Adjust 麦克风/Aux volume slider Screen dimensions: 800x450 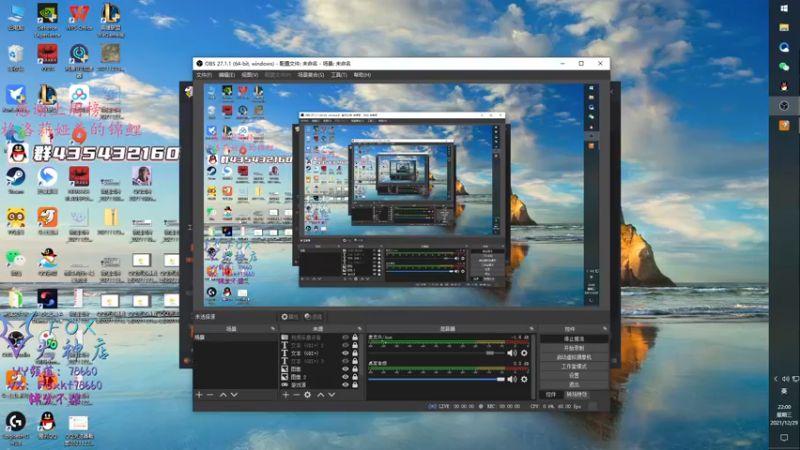pos(436,353)
